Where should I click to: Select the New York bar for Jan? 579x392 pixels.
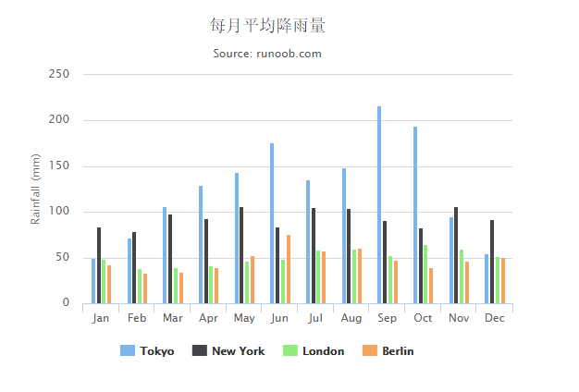tap(99, 265)
